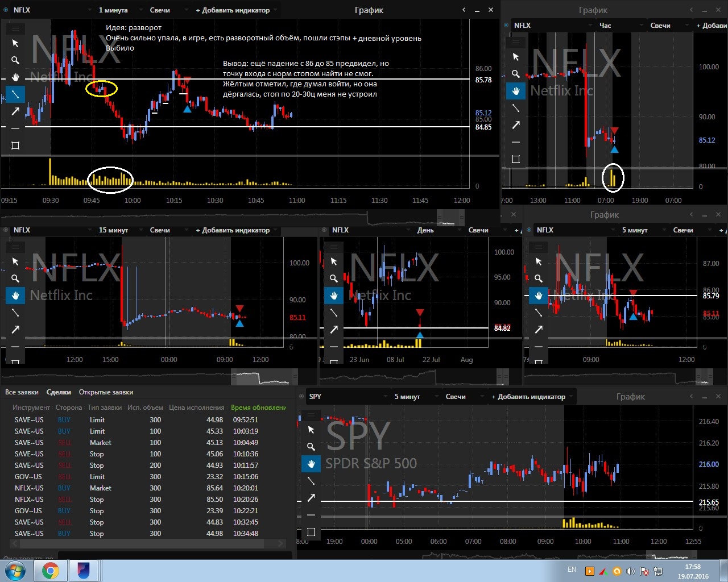Switch to the Сделки tab
728x582 pixels.
pyautogui.click(x=59, y=392)
